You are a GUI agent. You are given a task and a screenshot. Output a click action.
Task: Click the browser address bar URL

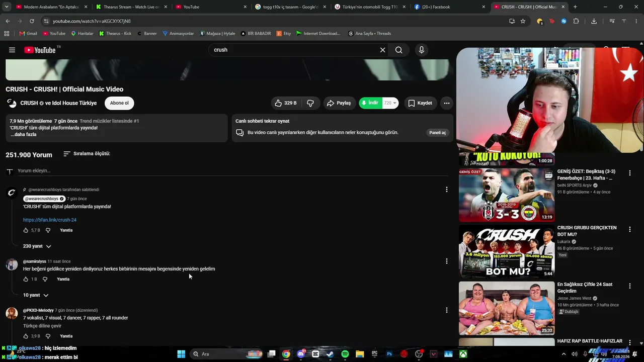tap(92, 21)
